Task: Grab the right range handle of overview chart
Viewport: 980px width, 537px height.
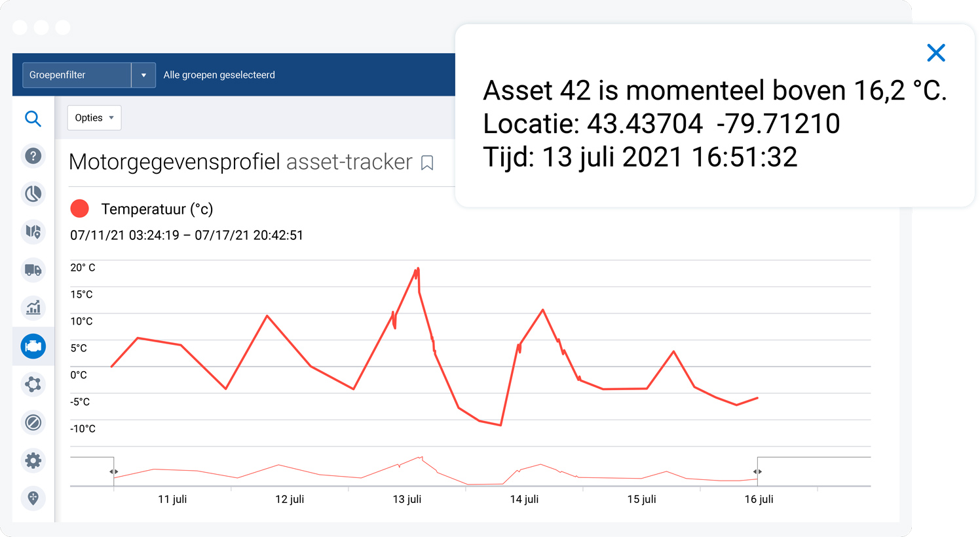Action: click(x=757, y=471)
